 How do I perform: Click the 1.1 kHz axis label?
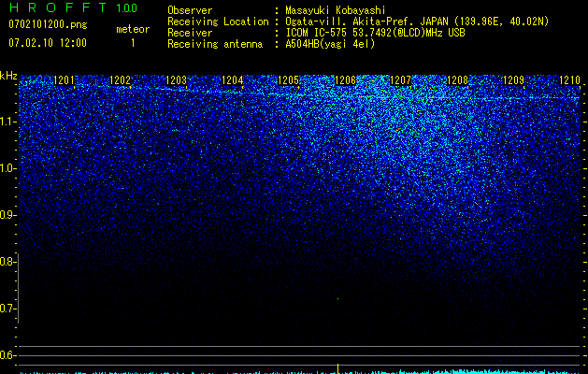tap(7, 122)
